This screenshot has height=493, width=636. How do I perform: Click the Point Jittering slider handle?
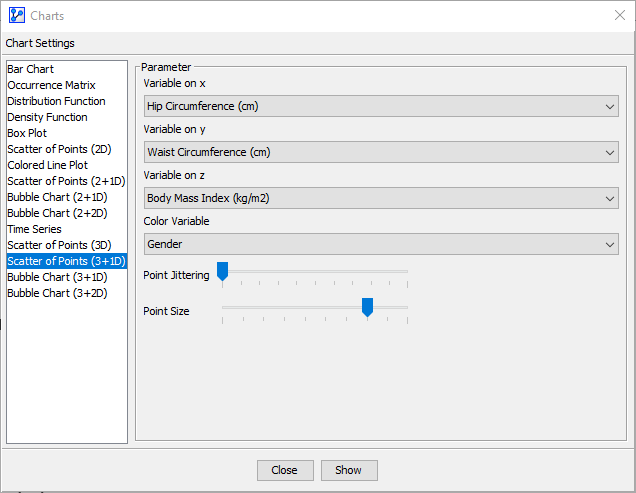pos(223,272)
